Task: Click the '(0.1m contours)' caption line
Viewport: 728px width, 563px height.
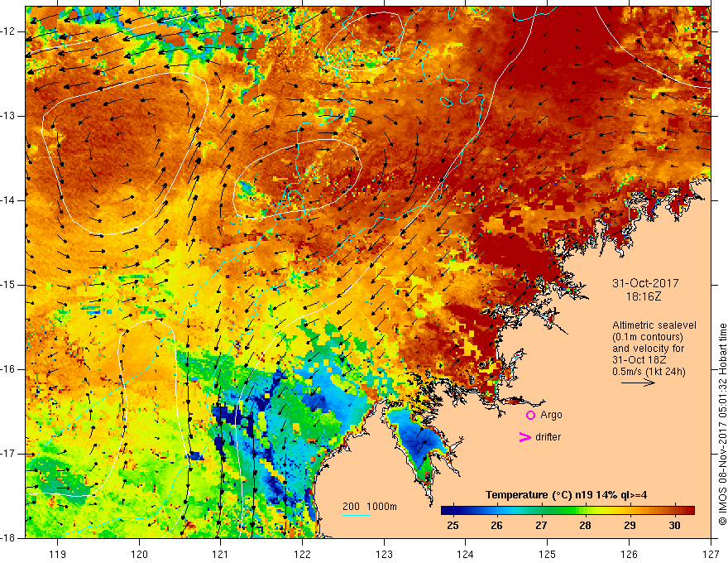Action: (648, 337)
